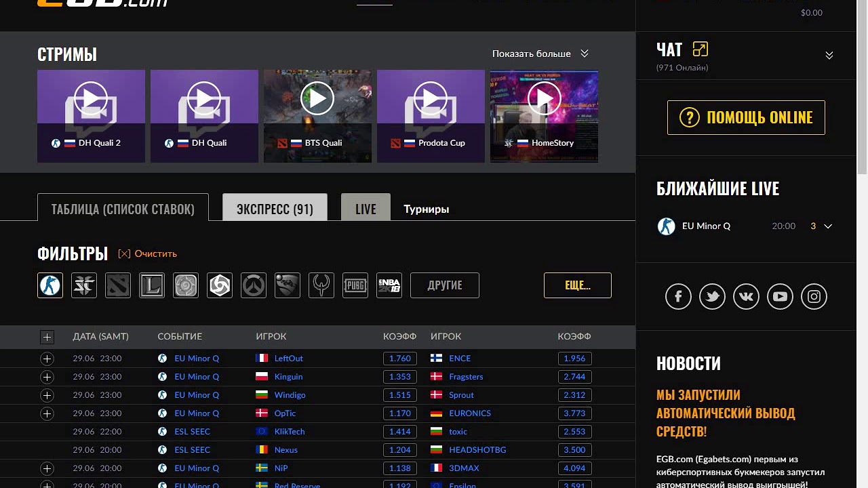This screenshot has width=868, height=488.
Task: Pop out the chat window
Action: (701, 49)
